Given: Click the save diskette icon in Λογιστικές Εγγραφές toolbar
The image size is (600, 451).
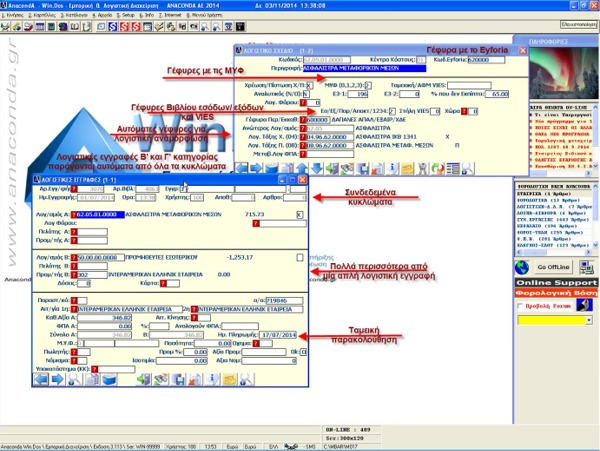Looking at the screenshot, I should pyautogui.click(x=178, y=379).
